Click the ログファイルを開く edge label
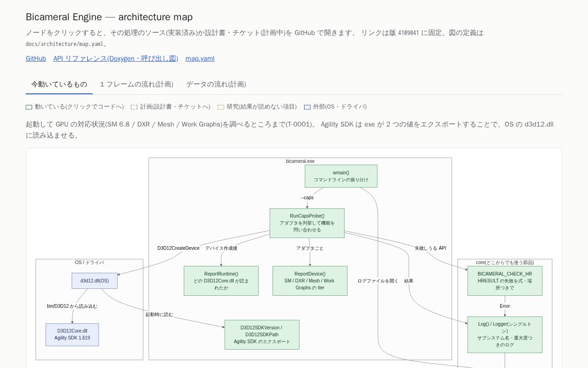 (378, 281)
